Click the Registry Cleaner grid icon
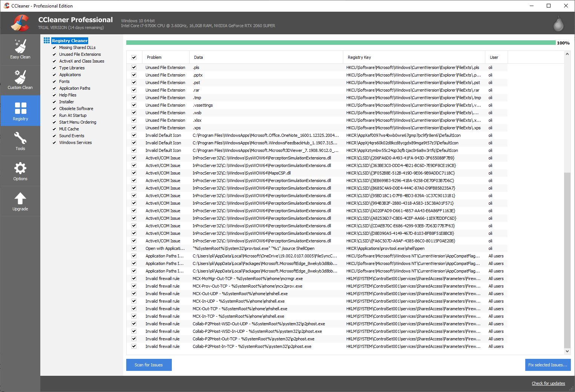The image size is (575, 392). pos(47,40)
